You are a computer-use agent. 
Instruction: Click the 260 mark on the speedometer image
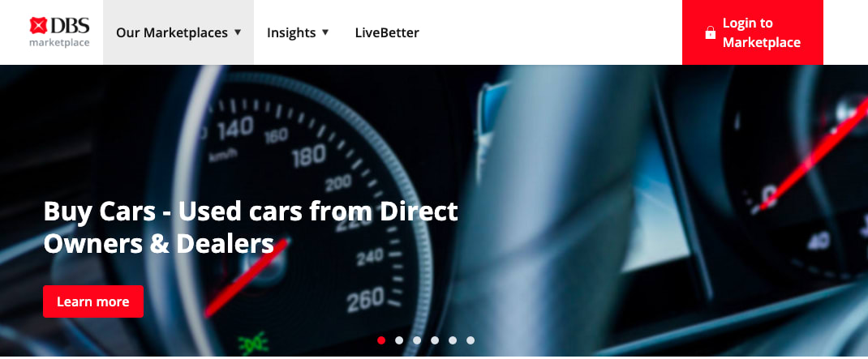[365, 299]
